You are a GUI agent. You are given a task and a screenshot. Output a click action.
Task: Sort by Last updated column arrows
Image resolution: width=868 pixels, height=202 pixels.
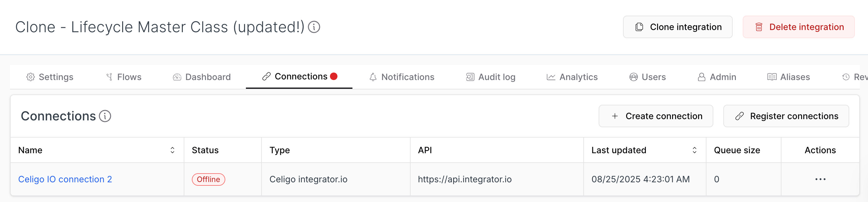click(695, 150)
